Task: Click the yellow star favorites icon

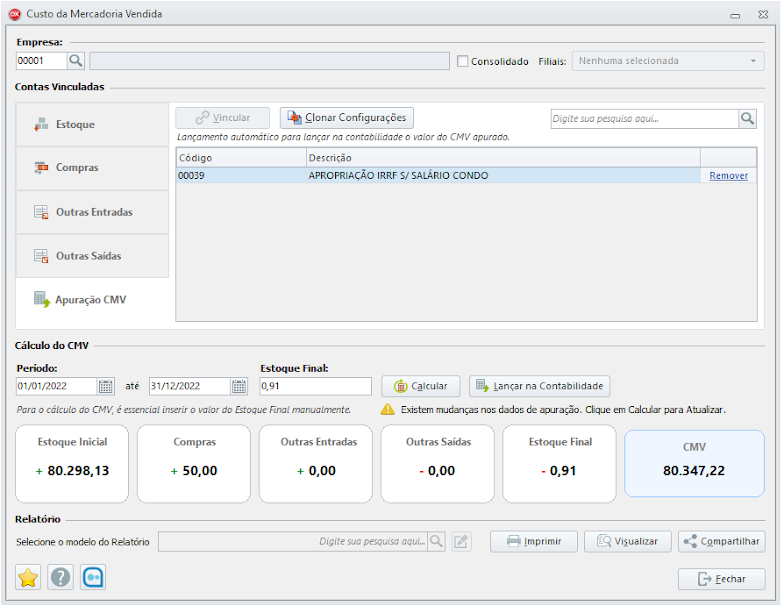Action: (x=29, y=578)
